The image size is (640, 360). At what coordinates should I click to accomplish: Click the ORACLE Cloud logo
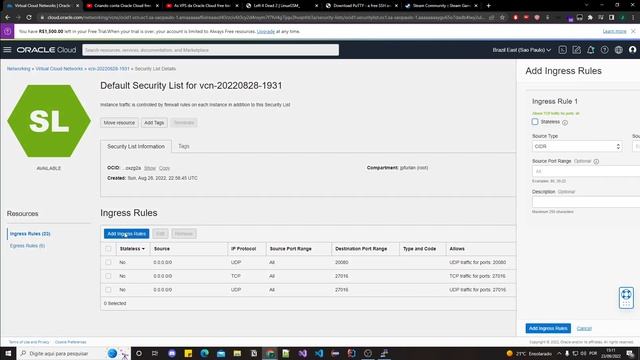tap(46, 50)
